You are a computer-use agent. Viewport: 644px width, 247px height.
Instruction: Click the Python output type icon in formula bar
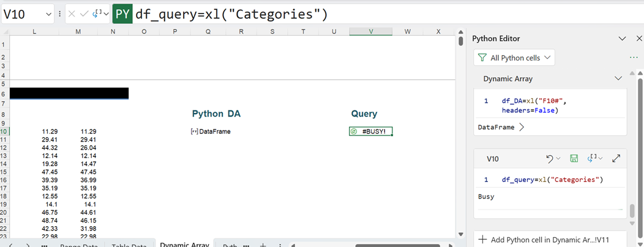98,13
